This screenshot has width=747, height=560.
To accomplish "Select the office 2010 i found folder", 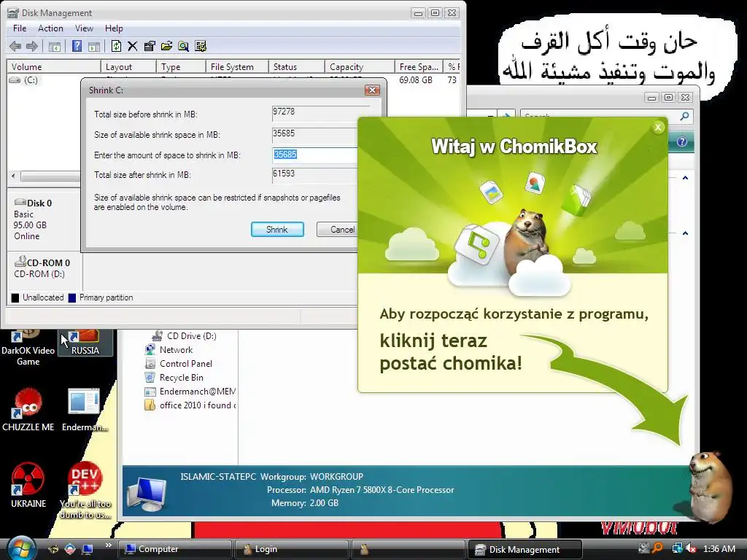I will tap(190, 405).
